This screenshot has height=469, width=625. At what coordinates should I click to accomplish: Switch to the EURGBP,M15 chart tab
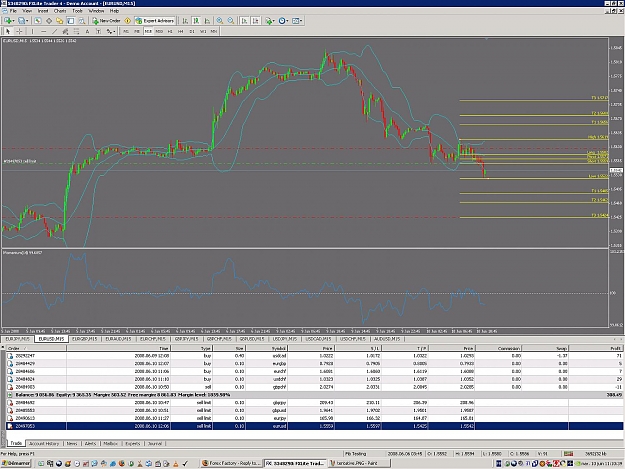(x=85, y=339)
